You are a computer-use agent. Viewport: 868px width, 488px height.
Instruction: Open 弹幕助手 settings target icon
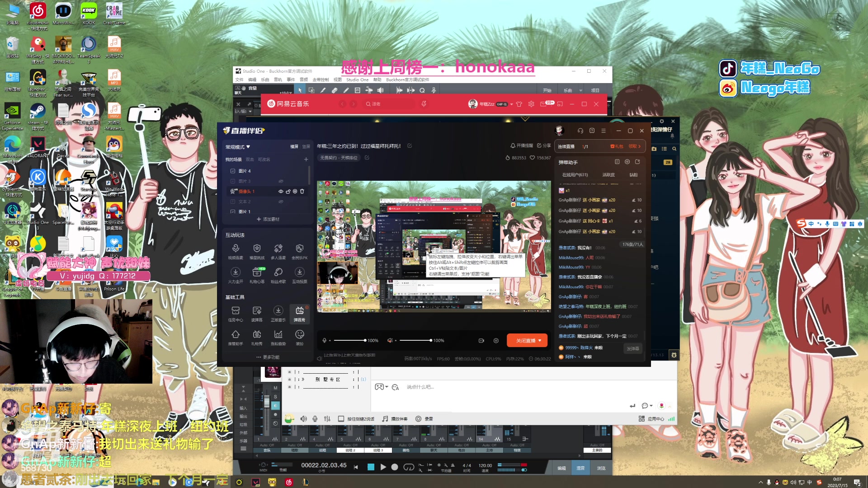(x=627, y=162)
